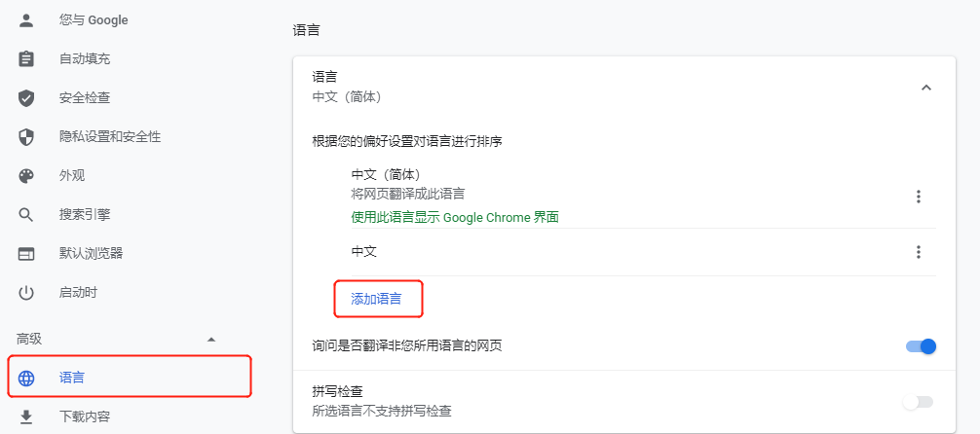Click the download icon for 下载内容
The image size is (980, 434).
pos(26,417)
